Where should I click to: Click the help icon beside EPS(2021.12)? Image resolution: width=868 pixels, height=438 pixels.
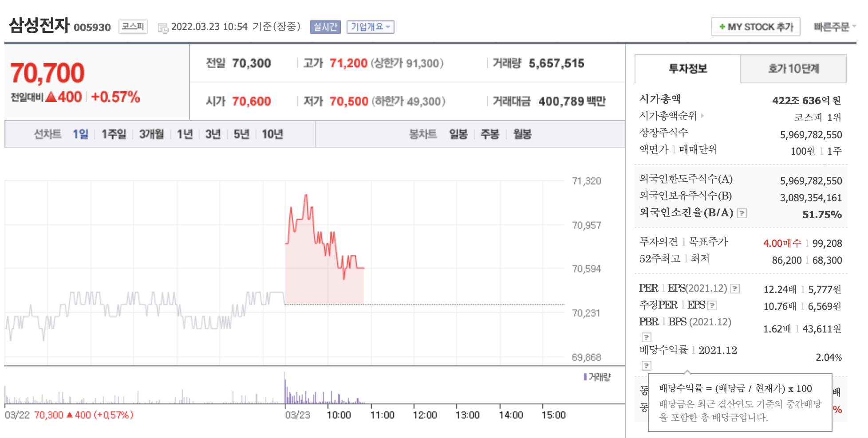734,289
